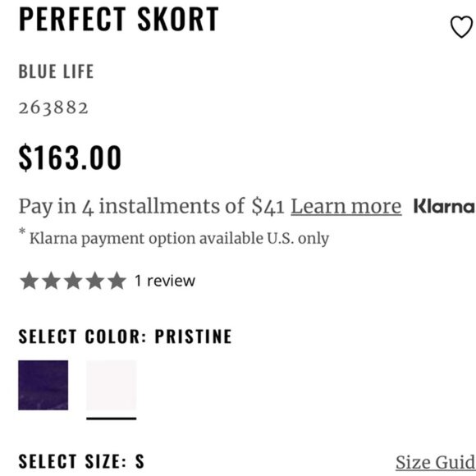Screen dimensions: 476x476
Task: Open the Klarna Learn more link
Action: (346, 207)
